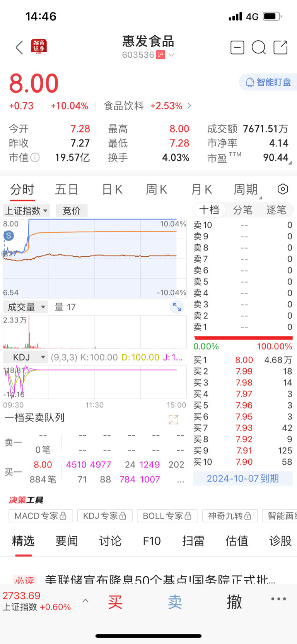This screenshot has height=644, width=297.
Task: Tap the info icon next to 市值
Action: [35, 158]
